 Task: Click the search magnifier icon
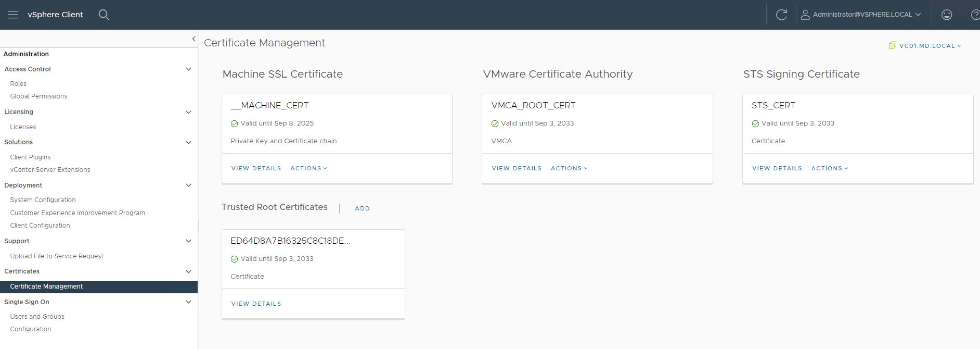pyautogui.click(x=104, y=15)
